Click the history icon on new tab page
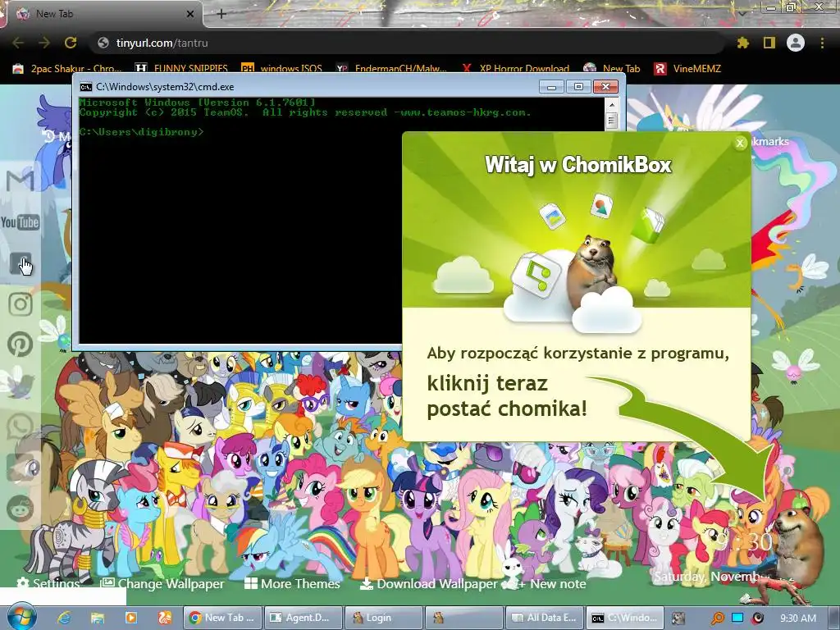This screenshot has width=840, height=630. click(48, 137)
